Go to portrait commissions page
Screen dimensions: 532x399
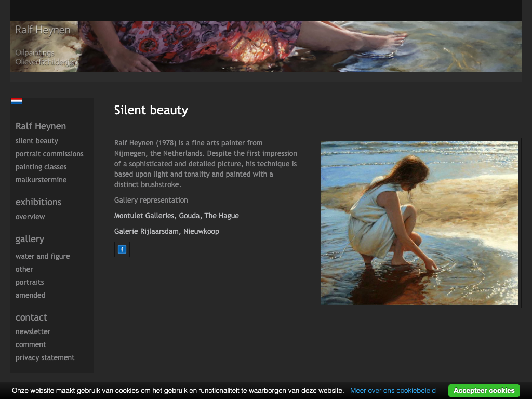click(x=49, y=154)
